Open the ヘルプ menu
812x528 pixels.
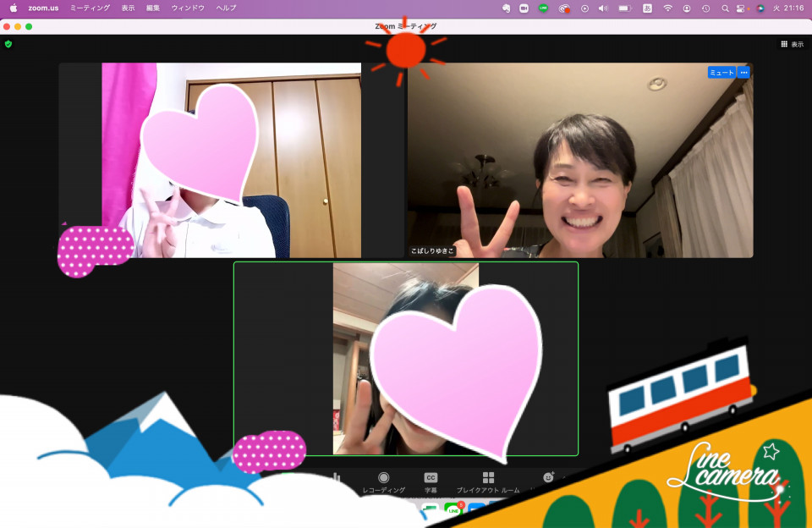click(226, 8)
